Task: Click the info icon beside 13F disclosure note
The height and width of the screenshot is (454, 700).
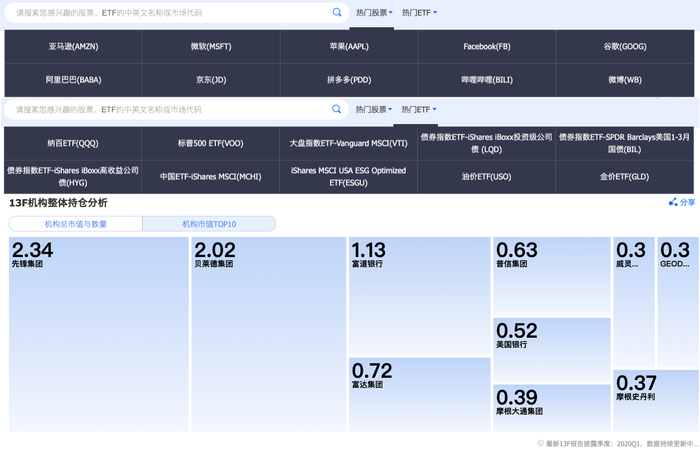Action: pos(541,443)
